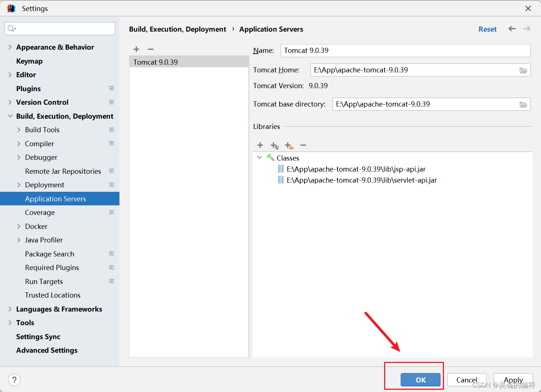This screenshot has height=392, width=541.
Task: Select the servlet-api.jar library entry
Action: click(362, 180)
